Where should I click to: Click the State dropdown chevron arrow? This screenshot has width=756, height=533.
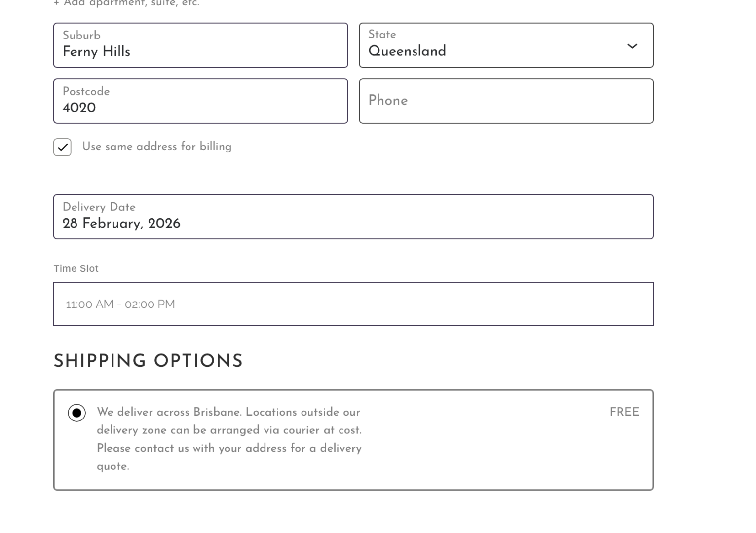[x=632, y=46]
